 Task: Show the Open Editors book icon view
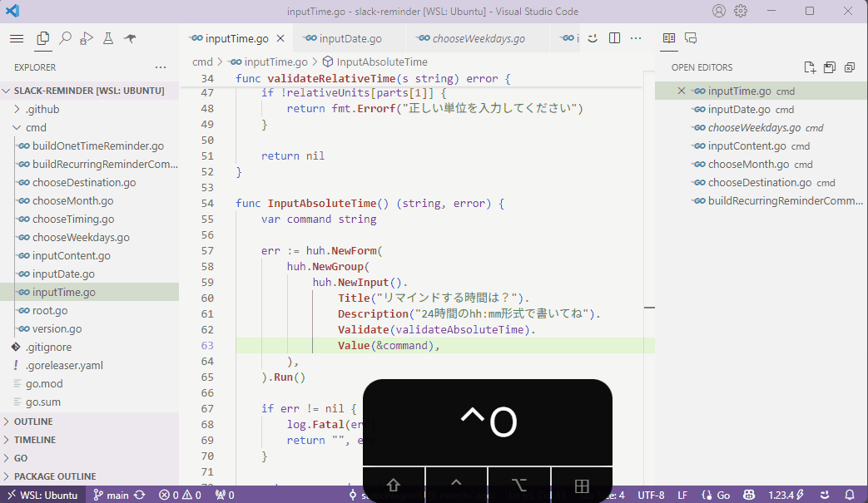tap(669, 38)
